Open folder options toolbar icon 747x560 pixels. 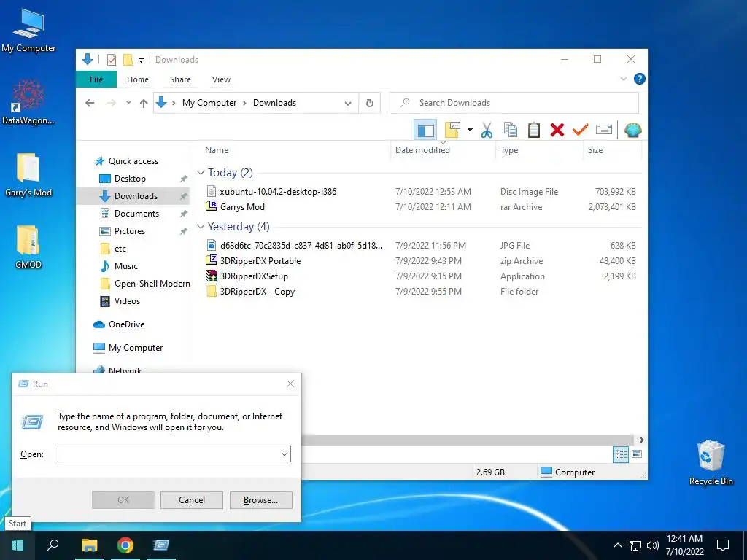click(452, 130)
